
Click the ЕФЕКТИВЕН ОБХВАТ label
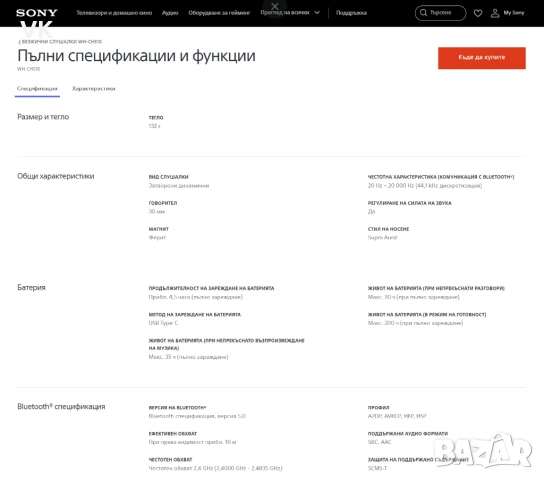[172, 434]
